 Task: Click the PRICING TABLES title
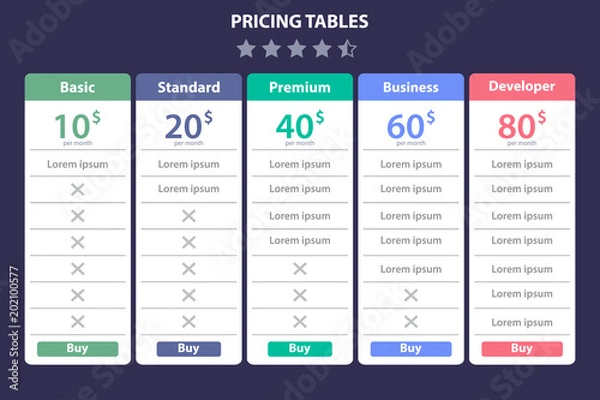coord(300,21)
